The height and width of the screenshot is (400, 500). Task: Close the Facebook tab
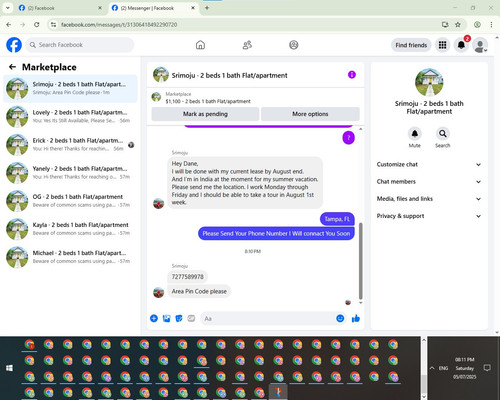click(100, 8)
